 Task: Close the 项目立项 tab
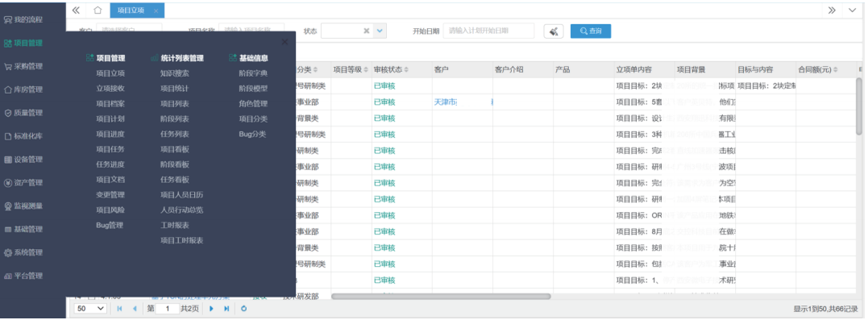tap(156, 11)
